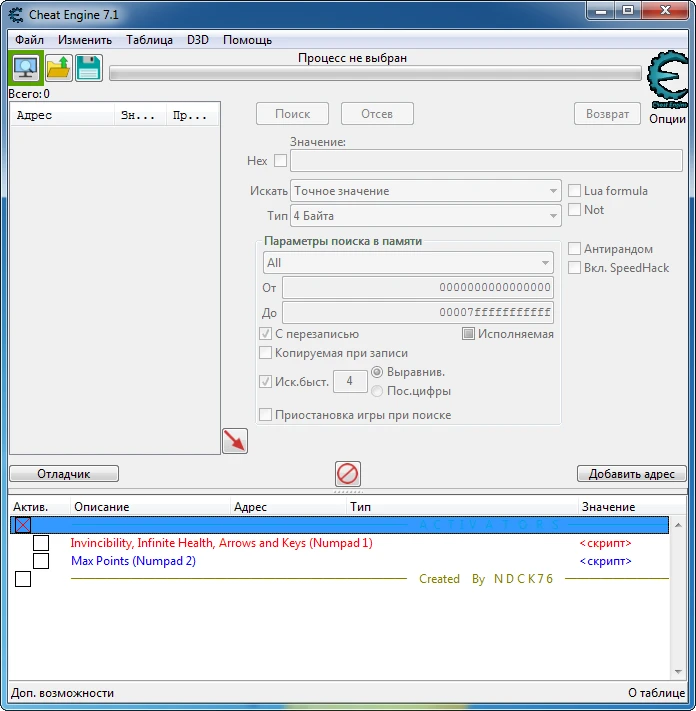The width and height of the screenshot is (696, 711).
Task: Click the От start address field
Action: 418,287
